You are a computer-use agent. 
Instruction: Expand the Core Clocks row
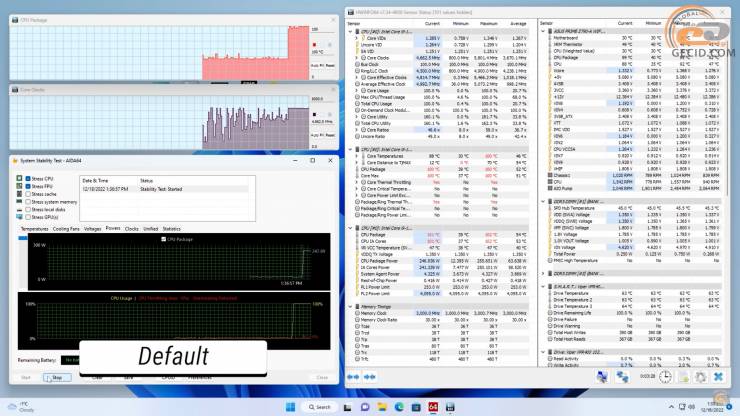pos(357,58)
